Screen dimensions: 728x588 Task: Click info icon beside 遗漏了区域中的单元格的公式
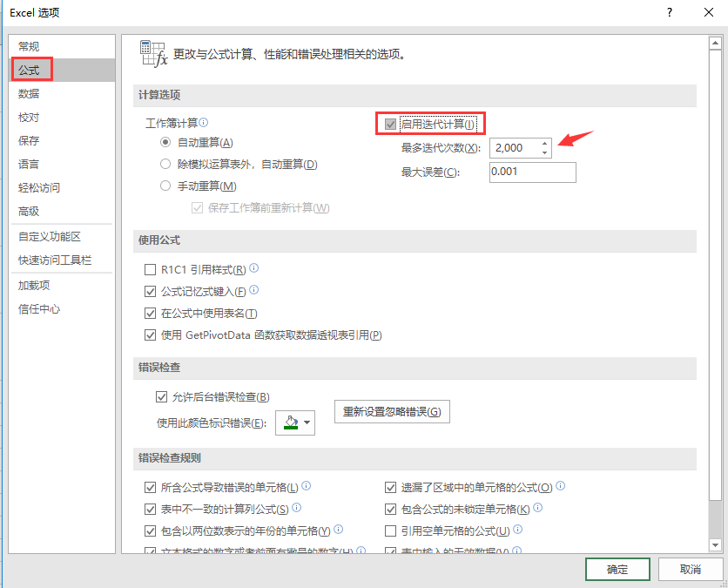point(561,485)
